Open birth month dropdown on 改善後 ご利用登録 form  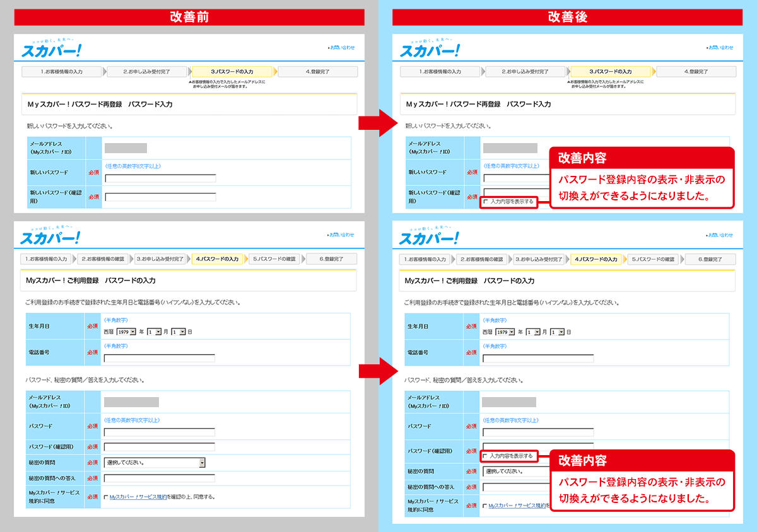click(532, 332)
